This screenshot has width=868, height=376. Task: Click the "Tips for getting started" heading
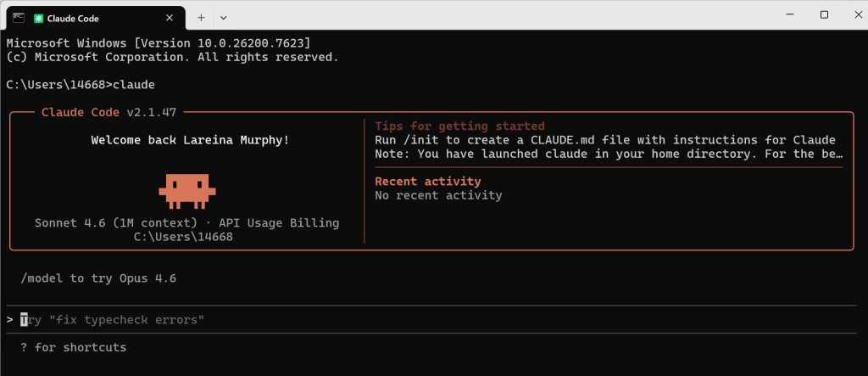pos(459,126)
